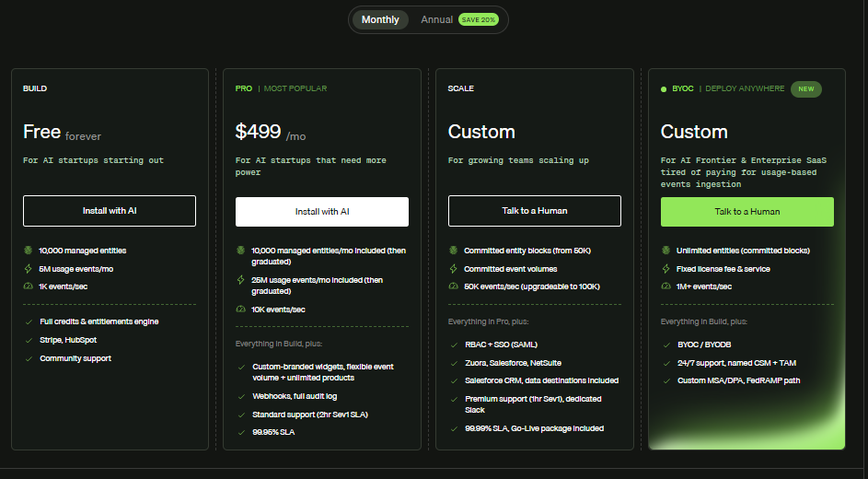
Task: Click checkmark beside Salesforce CRM, data destinations
Action: (454, 381)
